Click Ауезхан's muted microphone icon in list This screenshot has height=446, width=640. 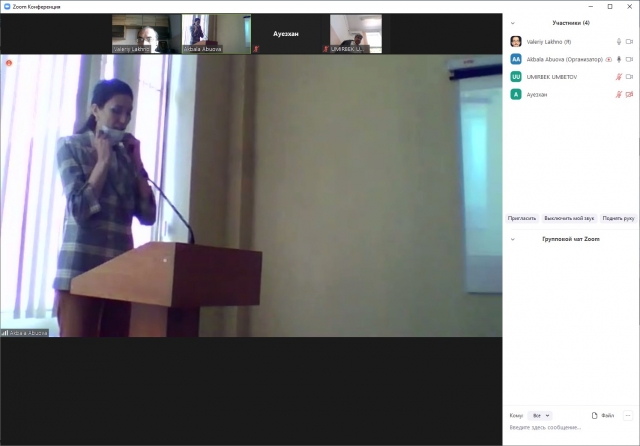click(619, 95)
